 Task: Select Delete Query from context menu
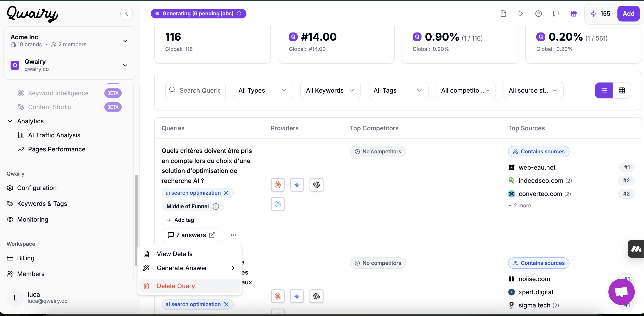click(175, 286)
